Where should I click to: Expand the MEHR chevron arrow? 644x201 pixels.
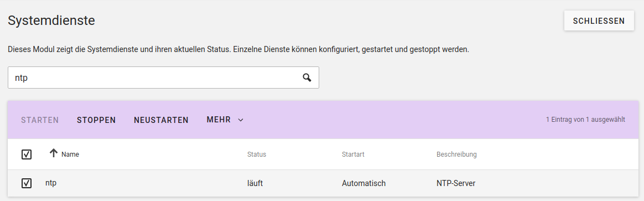[x=241, y=120]
